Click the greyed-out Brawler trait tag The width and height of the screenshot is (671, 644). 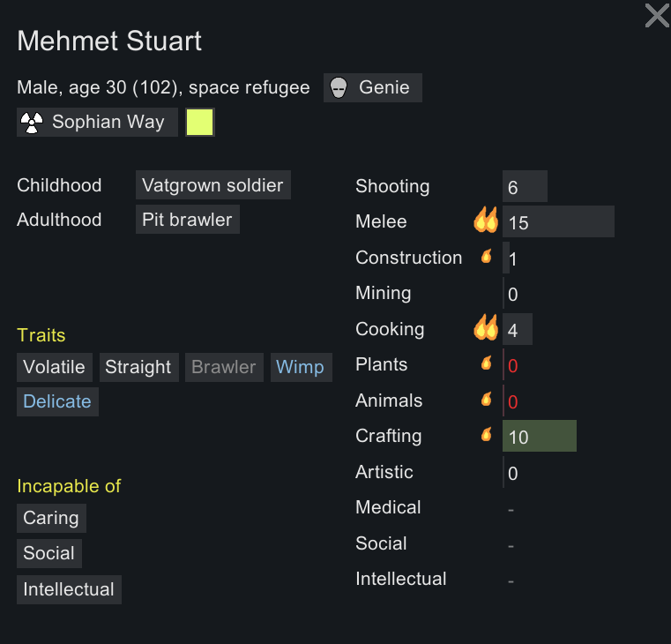(224, 367)
